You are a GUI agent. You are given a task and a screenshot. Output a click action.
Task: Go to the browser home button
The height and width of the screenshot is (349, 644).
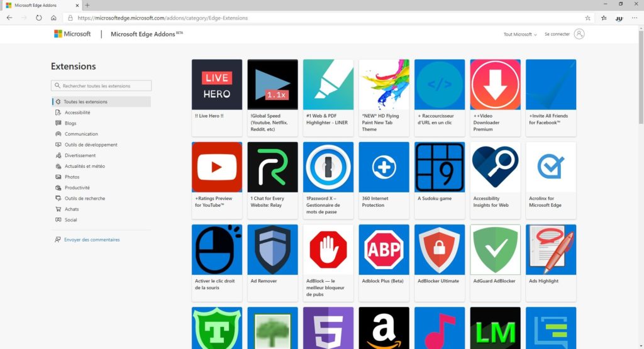click(x=53, y=18)
